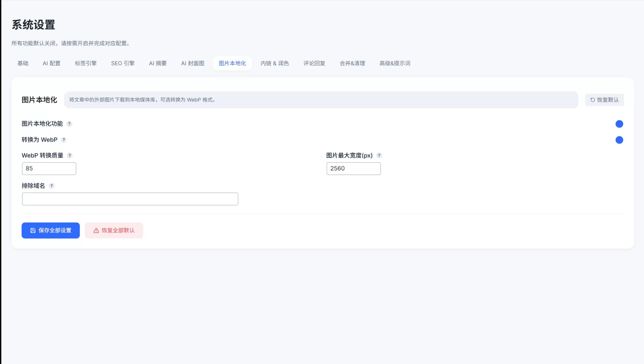Go to the 评论回复 tab

pyautogui.click(x=314, y=63)
